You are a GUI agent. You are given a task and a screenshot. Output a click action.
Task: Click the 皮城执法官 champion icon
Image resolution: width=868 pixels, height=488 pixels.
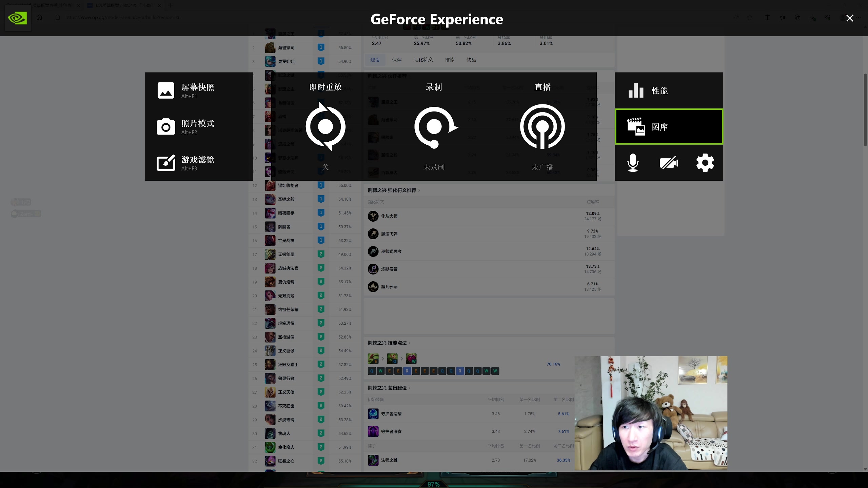coord(270,268)
